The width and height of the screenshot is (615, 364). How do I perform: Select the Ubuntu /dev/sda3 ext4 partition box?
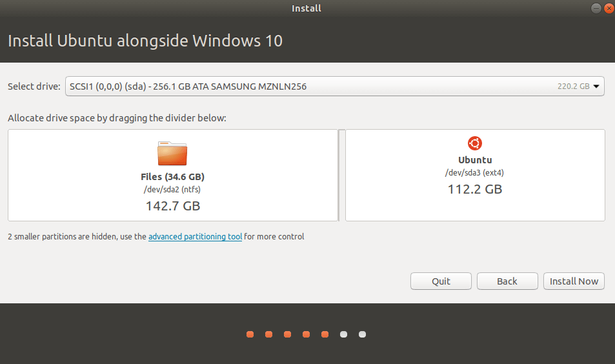[x=475, y=176]
